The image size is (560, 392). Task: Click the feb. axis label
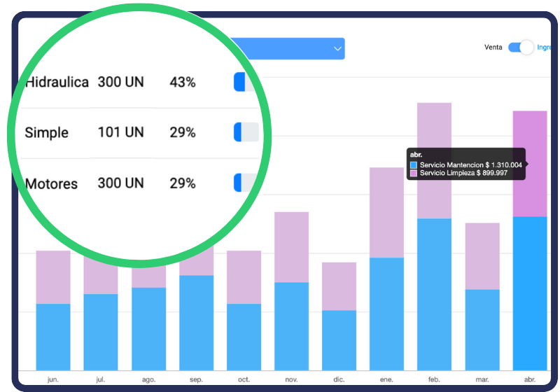pyautogui.click(x=434, y=379)
